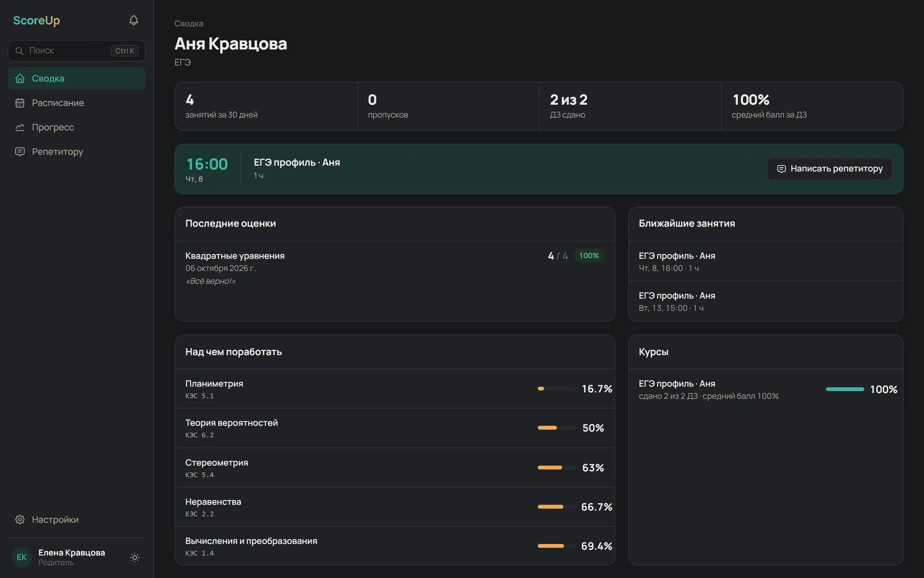Click the средний балл за ДЗ stat

click(x=812, y=106)
